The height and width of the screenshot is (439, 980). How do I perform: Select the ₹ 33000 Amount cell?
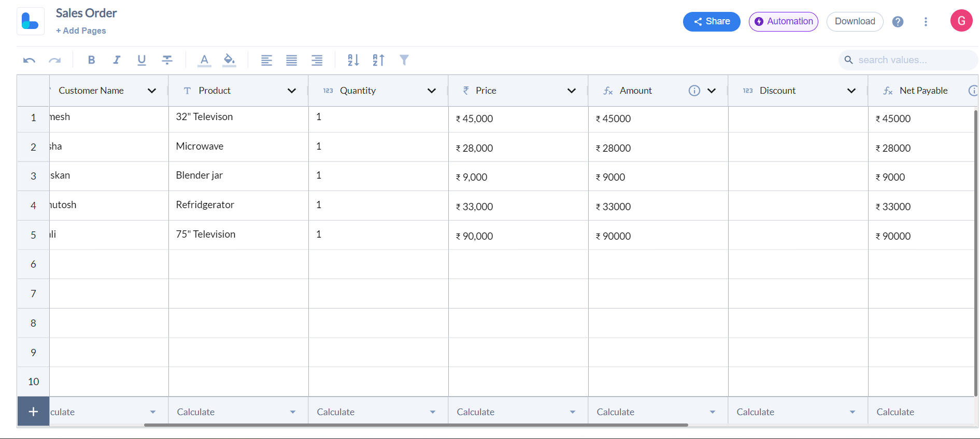click(658, 206)
